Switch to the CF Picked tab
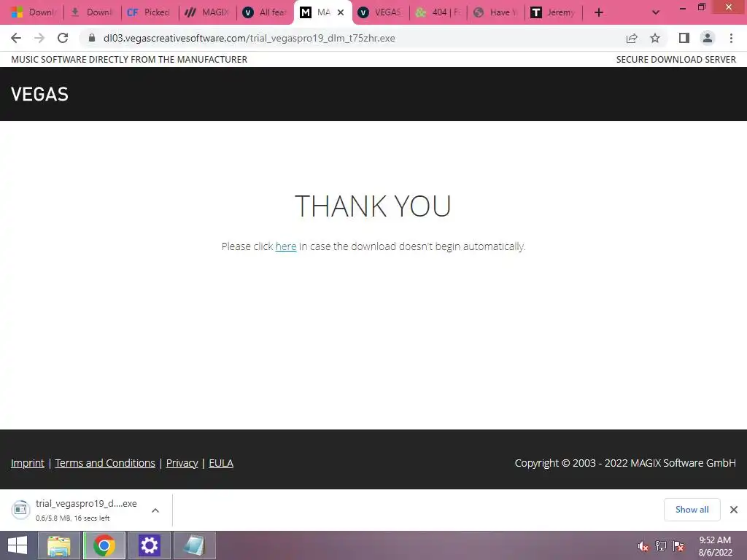The width and height of the screenshot is (747, 560). pos(149,12)
